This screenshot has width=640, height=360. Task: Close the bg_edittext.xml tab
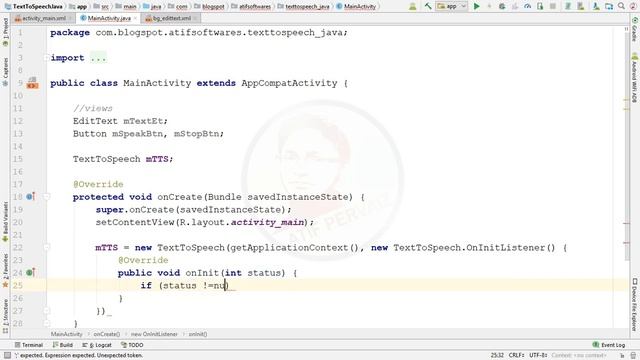[x=195, y=18]
